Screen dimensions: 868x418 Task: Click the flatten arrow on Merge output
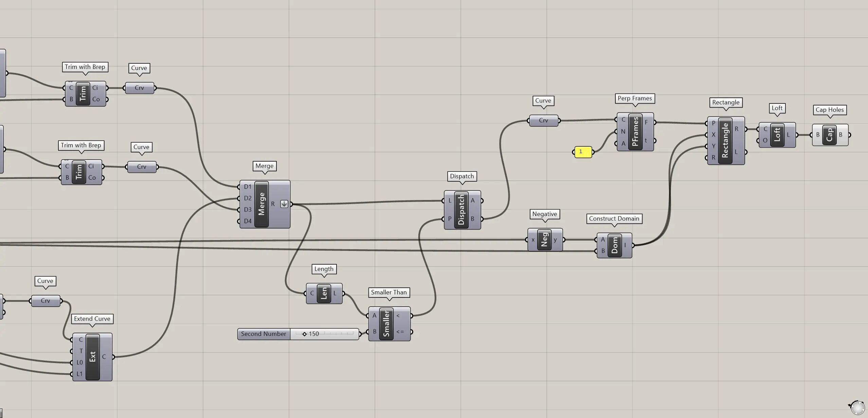click(x=284, y=204)
